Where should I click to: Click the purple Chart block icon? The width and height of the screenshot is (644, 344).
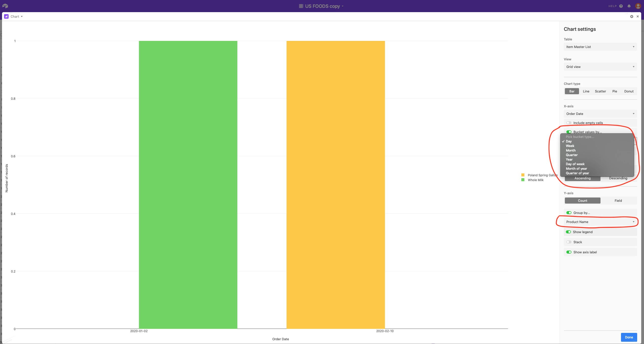[x=6, y=16]
